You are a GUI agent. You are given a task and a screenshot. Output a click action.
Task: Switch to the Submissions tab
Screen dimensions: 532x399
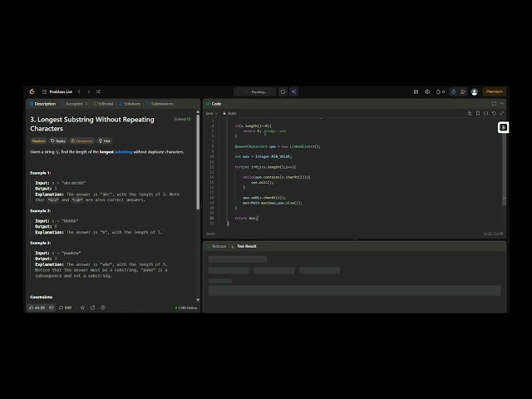point(160,104)
